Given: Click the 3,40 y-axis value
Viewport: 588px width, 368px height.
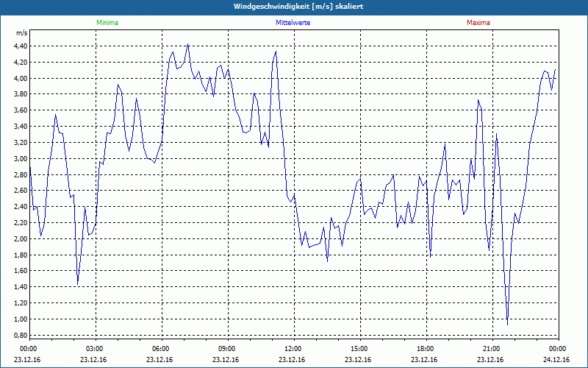Looking at the screenshot, I should coord(21,127).
